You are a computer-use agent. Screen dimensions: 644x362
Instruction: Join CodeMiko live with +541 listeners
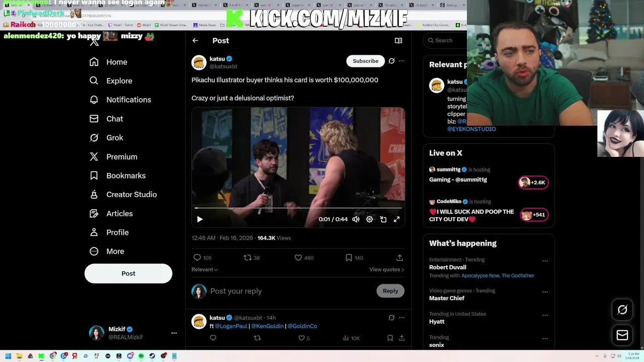coord(533,215)
